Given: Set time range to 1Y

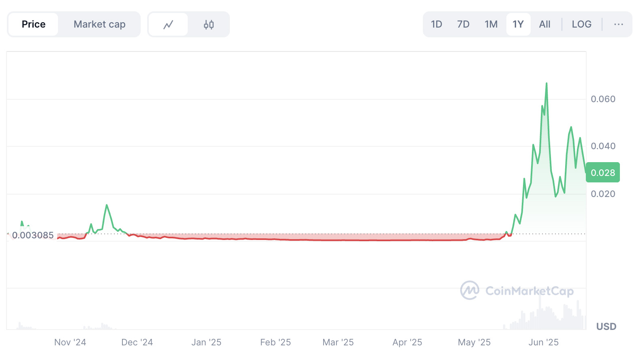Looking at the screenshot, I should (518, 24).
